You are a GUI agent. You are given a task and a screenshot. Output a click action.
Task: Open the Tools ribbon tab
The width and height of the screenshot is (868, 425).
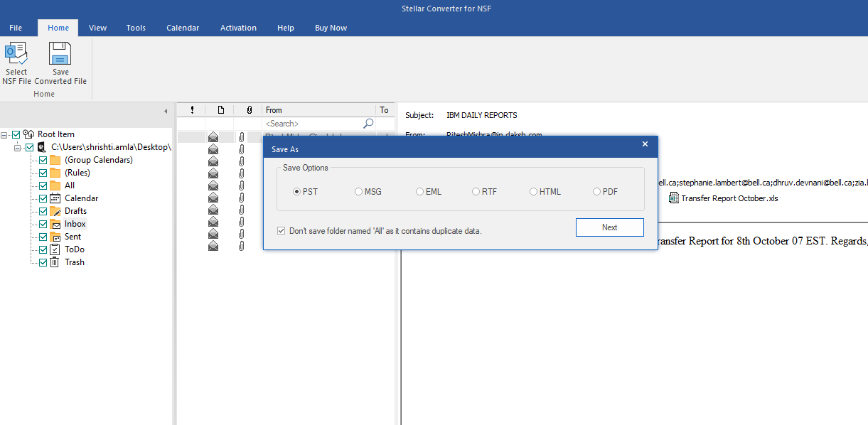(x=136, y=28)
